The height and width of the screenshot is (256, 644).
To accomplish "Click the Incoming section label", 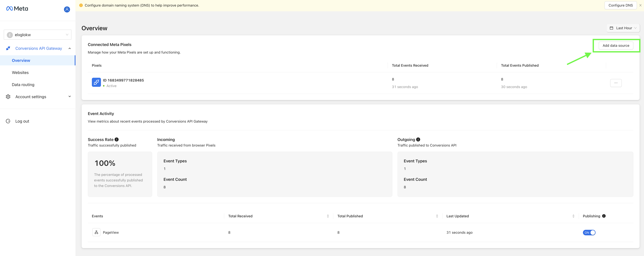I will tap(166, 139).
